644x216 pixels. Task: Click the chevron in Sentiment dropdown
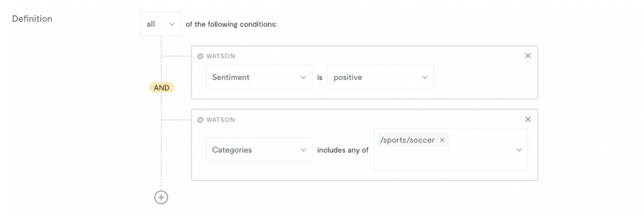303,77
